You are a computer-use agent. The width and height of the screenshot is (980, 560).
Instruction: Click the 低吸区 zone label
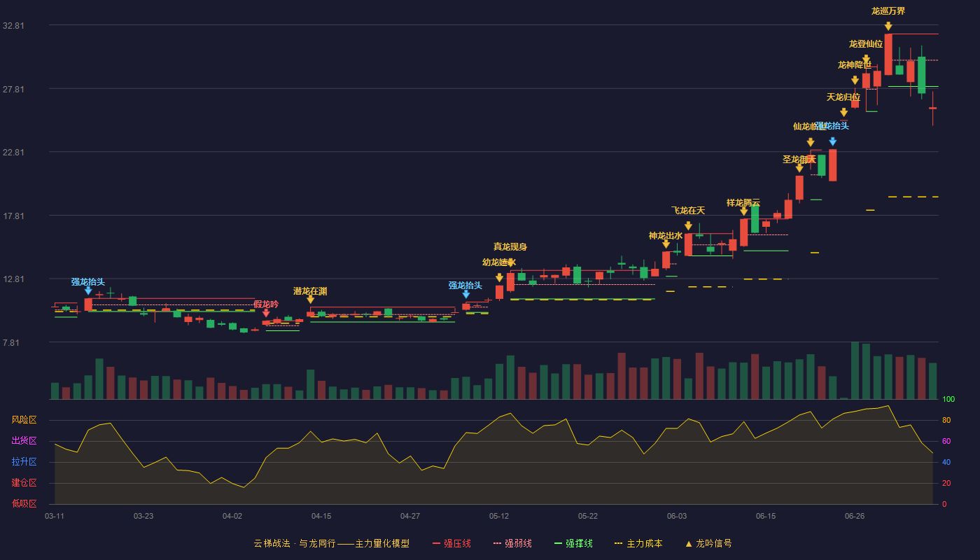pos(24,504)
